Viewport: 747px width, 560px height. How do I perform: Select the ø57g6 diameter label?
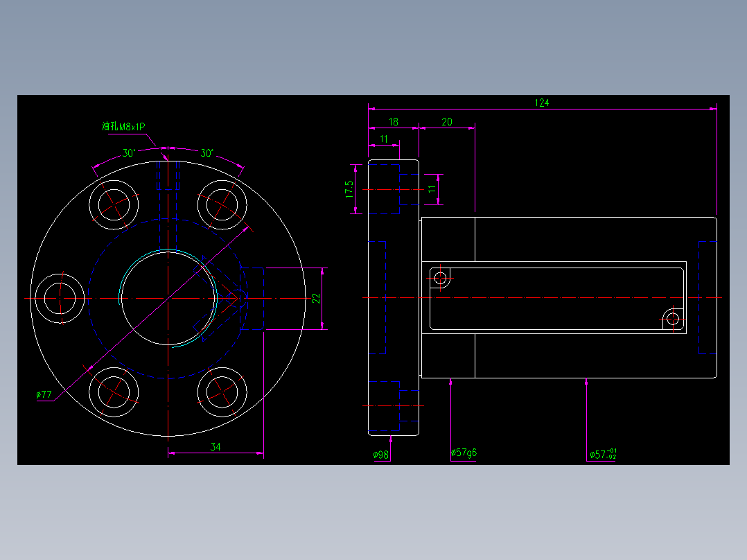pyautogui.click(x=464, y=453)
